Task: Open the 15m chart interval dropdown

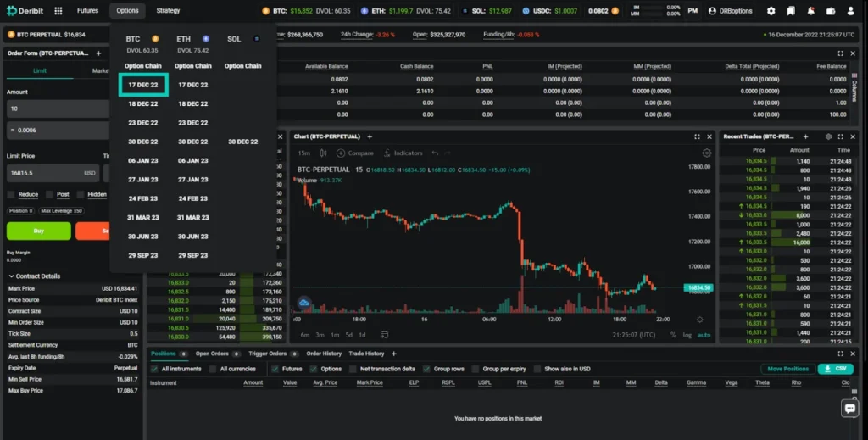Action: click(x=304, y=153)
